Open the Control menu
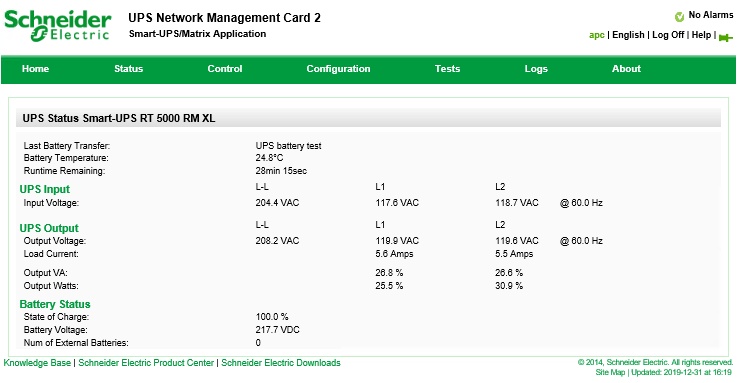Screen dimensions: 743x383 (x=225, y=69)
